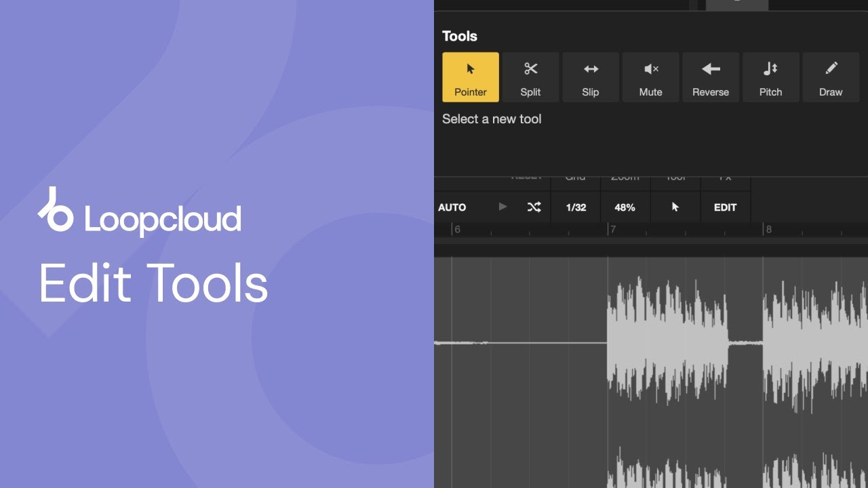Click the Loopcloud logo
Screen dimensions: 868x488
click(x=140, y=211)
